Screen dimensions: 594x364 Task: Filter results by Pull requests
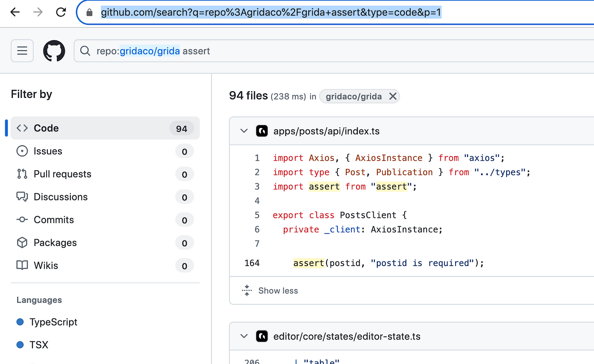[105, 174]
